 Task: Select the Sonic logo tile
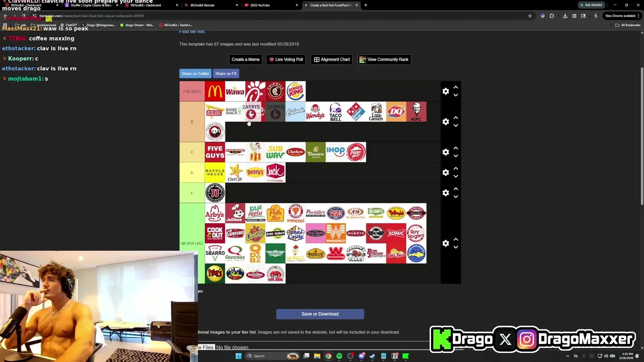coord(396,233)
